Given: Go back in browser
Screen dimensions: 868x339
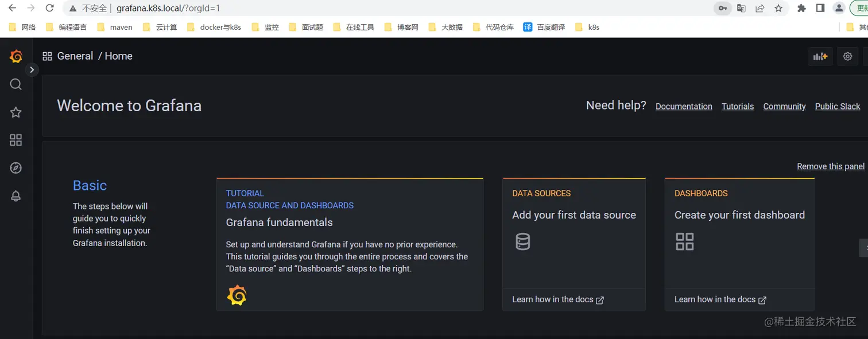Looking at the screenshot, I should point(12,8).
